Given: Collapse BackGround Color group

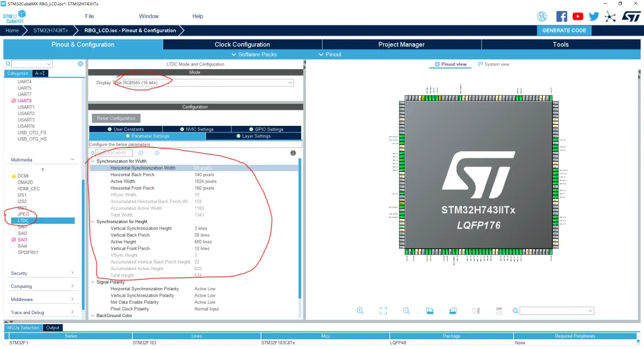Looking at the screenshot, I should (x=93, y=316).
